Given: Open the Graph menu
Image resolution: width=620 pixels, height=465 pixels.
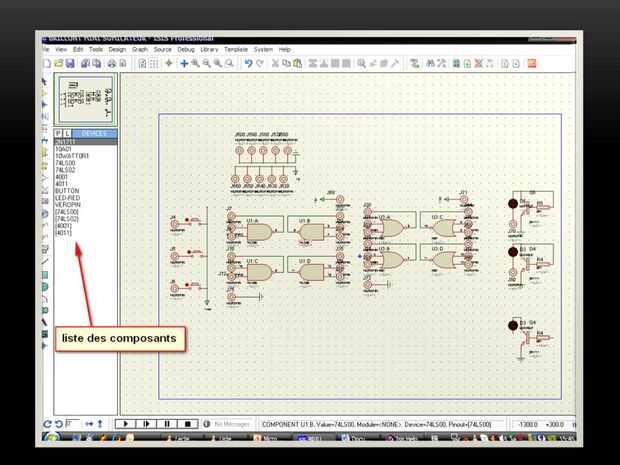Looking at the screenshot, I should (x=140, y=49).
